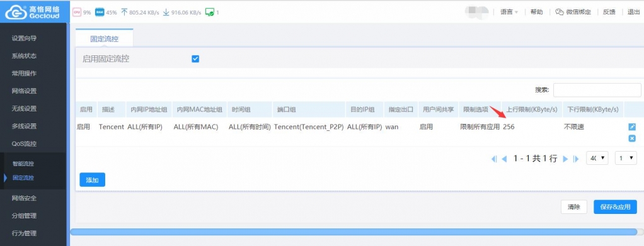The width and height of the screenshot is (644, 246).
Task: Click the 保存&应用 button
Action: 615,207
